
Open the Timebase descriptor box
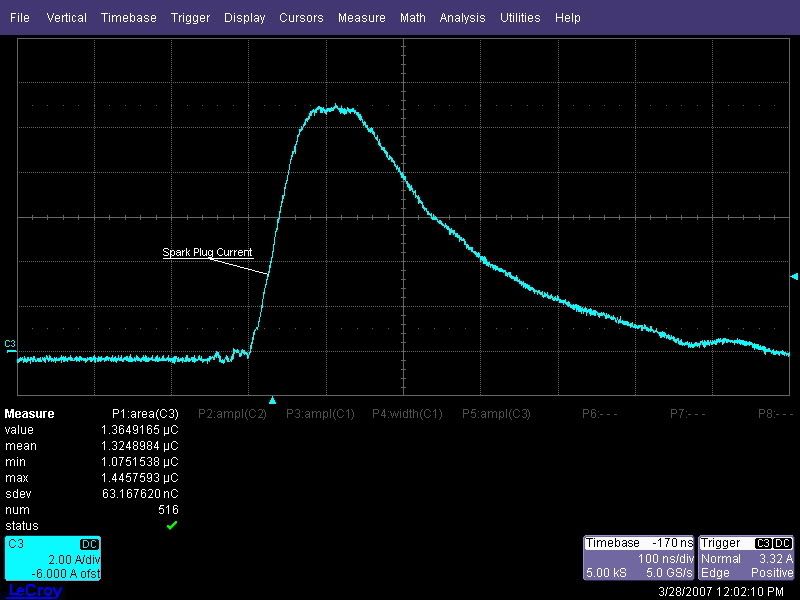[x=639, y=558]
